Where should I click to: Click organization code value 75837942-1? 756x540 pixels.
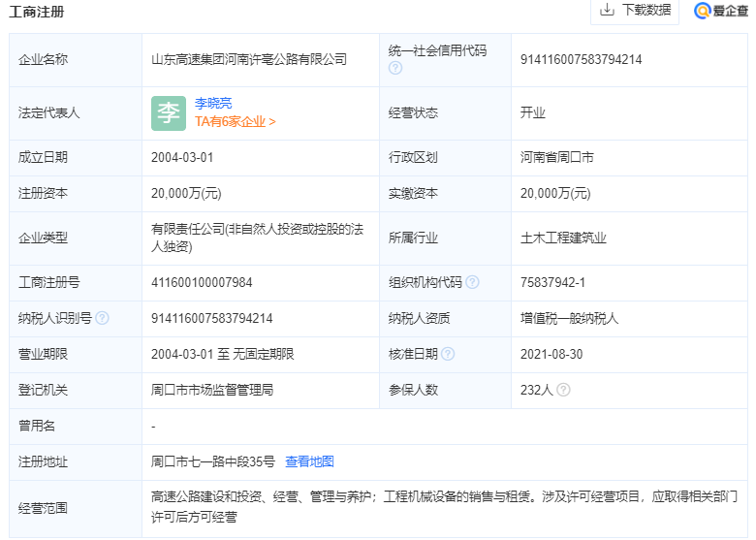pos(552,282)
